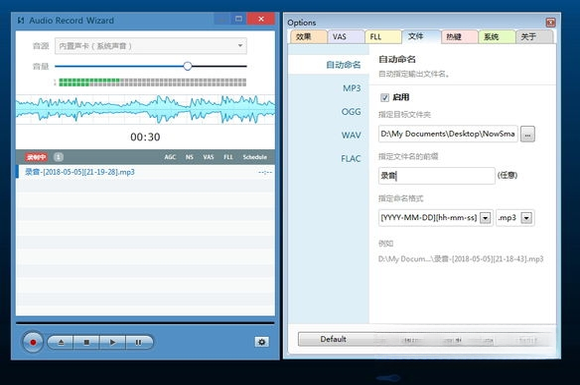Click the Eject button in playback controls
580x385 pixels.
[61, 342]
